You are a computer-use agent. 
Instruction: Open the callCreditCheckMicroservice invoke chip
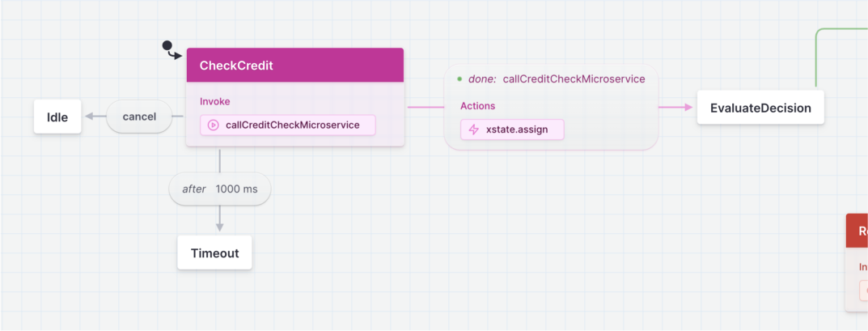(x=287, y=125)
